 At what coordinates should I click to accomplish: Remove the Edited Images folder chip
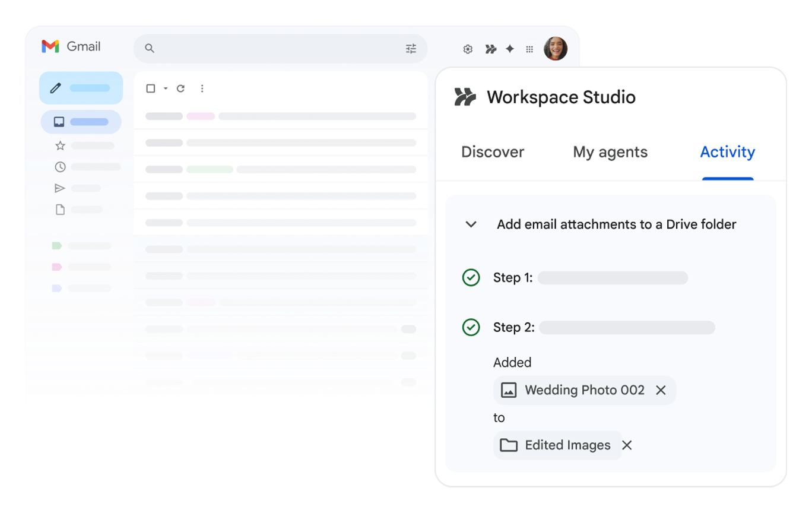pyautogui.click(x=627, y=445)
